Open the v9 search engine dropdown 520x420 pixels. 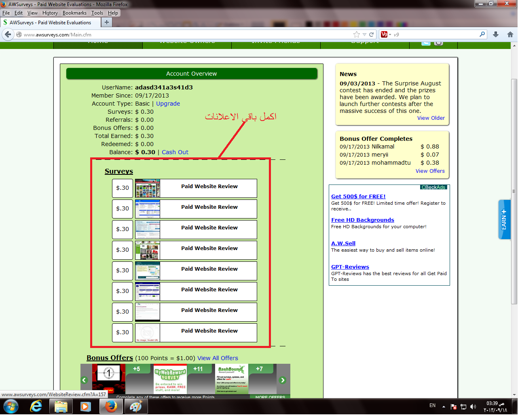386,34
